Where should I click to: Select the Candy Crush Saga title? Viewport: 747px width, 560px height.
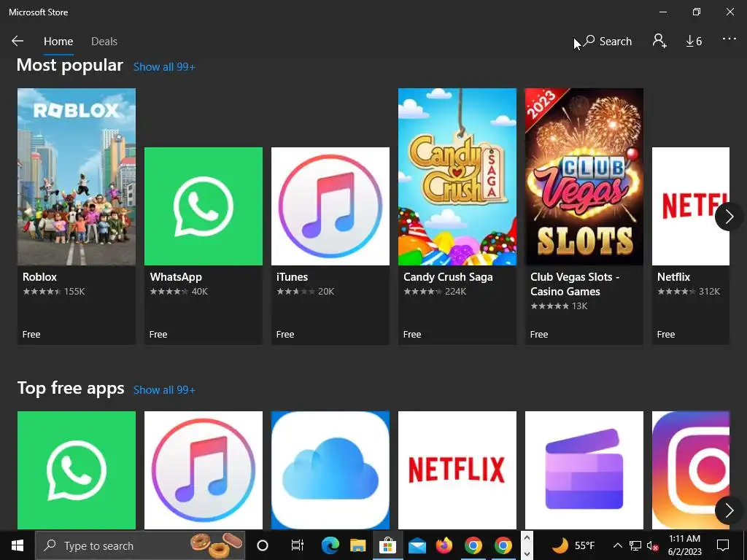point(448,277)
